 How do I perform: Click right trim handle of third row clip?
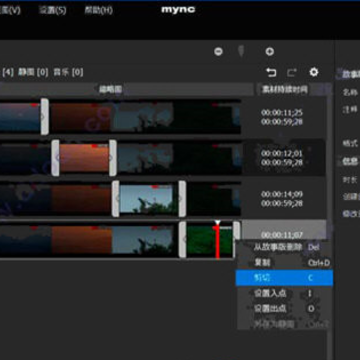coord(182,199)
